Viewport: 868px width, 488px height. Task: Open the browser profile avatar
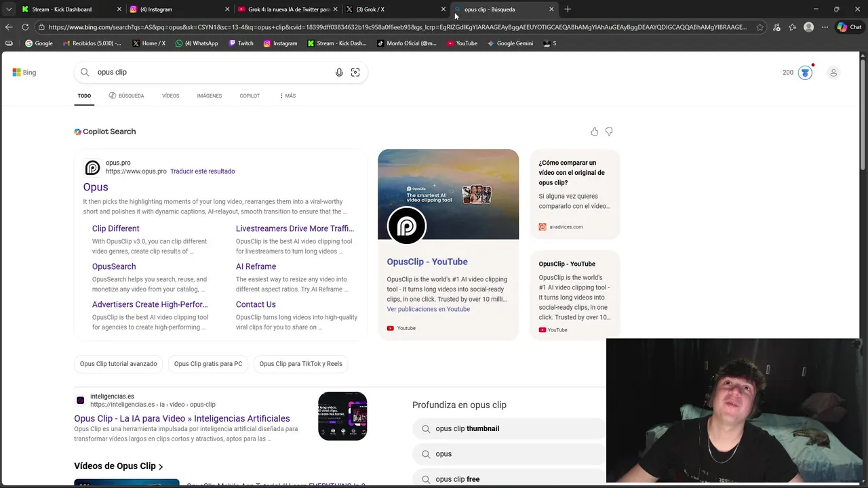tap(808, 27)
